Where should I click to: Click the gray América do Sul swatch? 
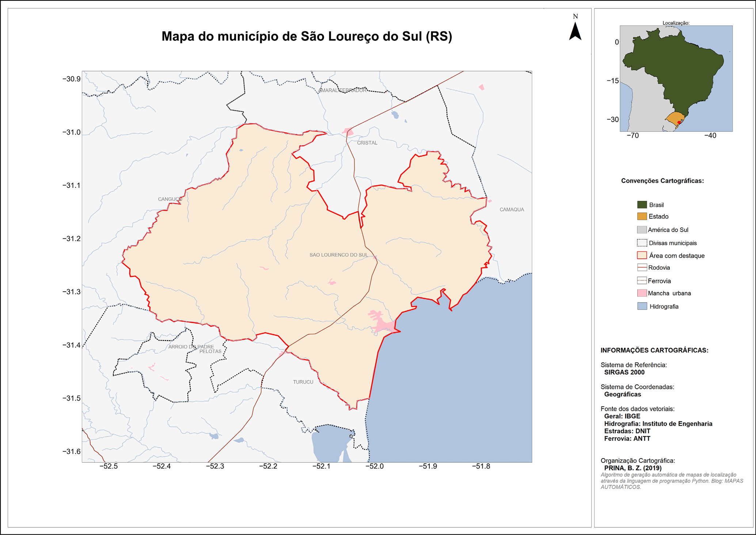[x=642, y=230]
